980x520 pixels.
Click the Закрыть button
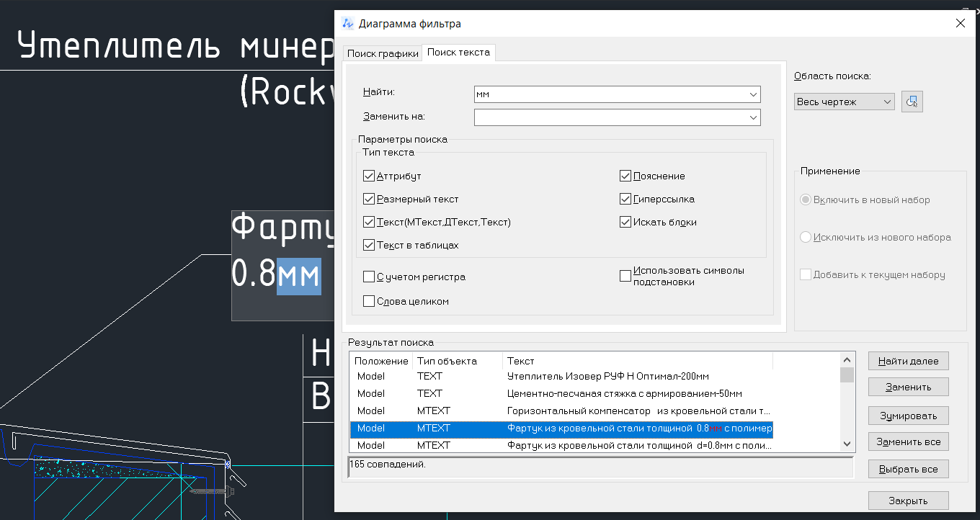click(908, 501)
